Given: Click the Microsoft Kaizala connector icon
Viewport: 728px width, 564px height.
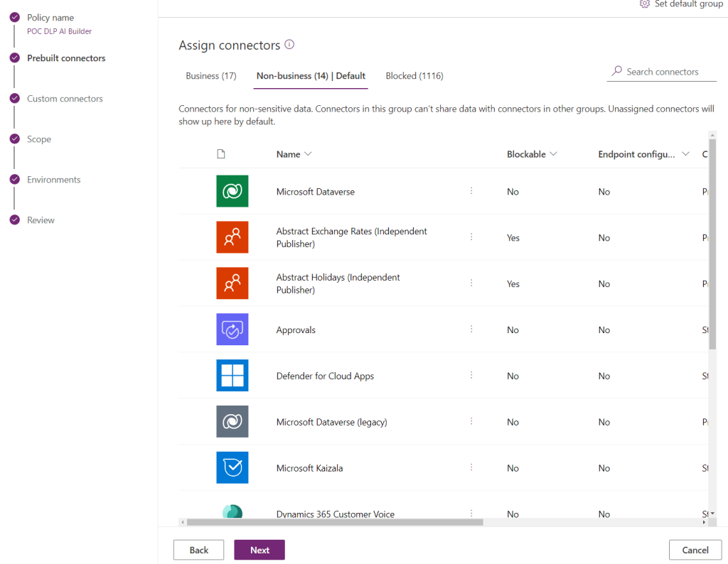Looking at the screenshot, I should click(x=232, y=467).
